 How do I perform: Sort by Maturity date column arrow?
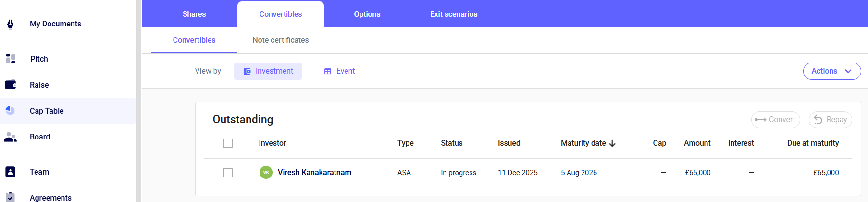pos(612,143)
